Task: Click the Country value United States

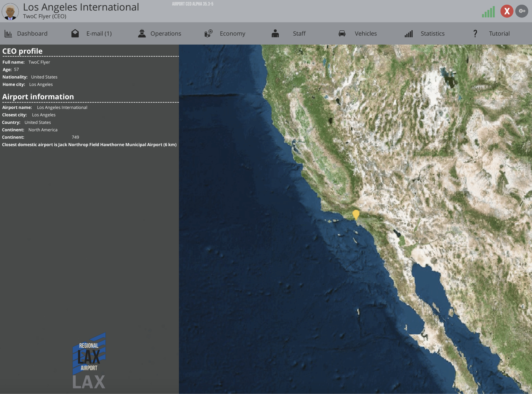Action: (38, 122)
